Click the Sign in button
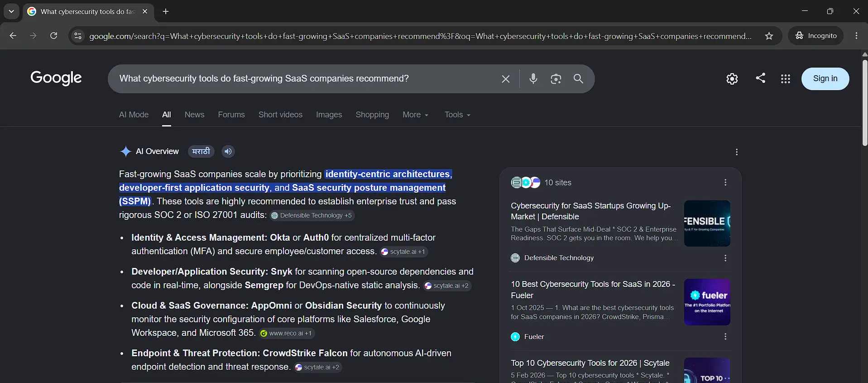Screen dimensions: 868x383 pyautogui.click(x=825, y=78)
